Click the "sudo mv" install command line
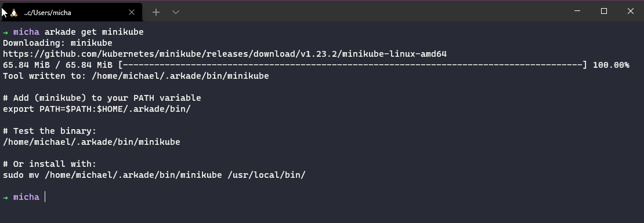The height and width of the screenshot is (223, 644). click(154, 176)
